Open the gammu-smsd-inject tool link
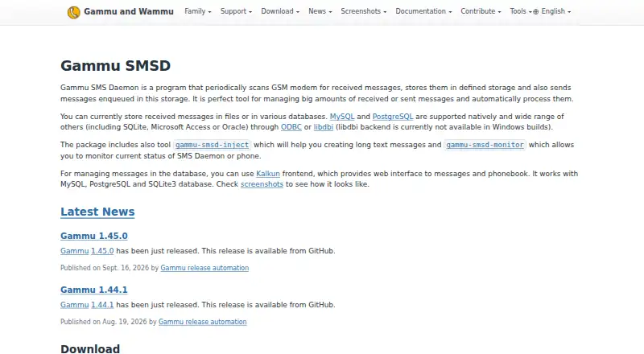The image size is (644, 354). pos(212,145)
